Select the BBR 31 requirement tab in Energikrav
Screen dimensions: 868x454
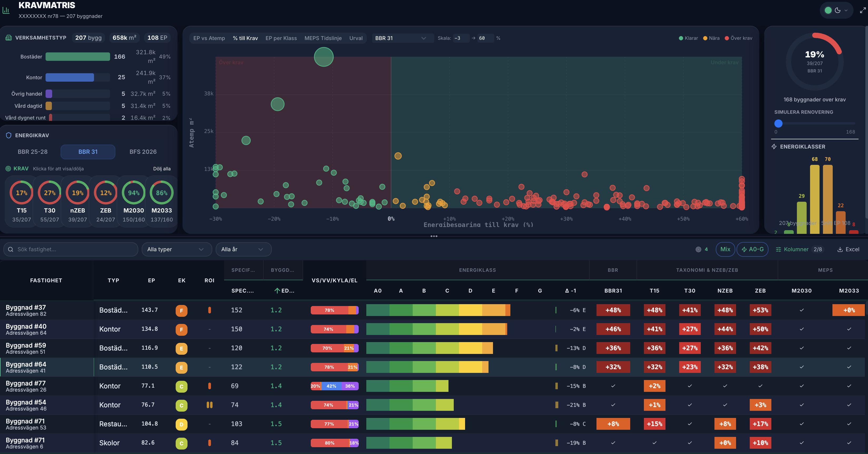tap(88, 152)
